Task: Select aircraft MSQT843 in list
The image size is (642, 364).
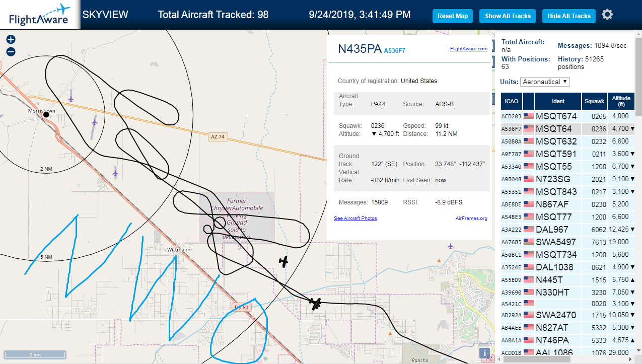Action: pos(568,192)
